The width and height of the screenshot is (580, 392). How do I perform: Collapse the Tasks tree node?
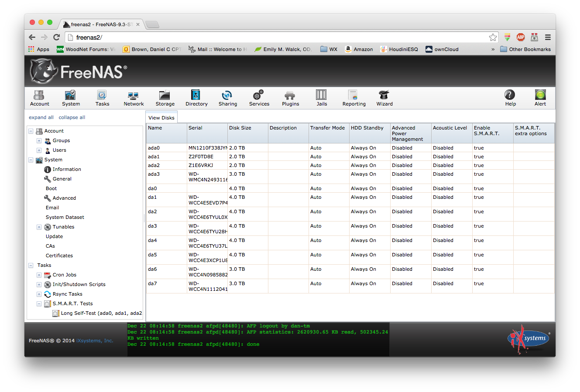point(31,266)
